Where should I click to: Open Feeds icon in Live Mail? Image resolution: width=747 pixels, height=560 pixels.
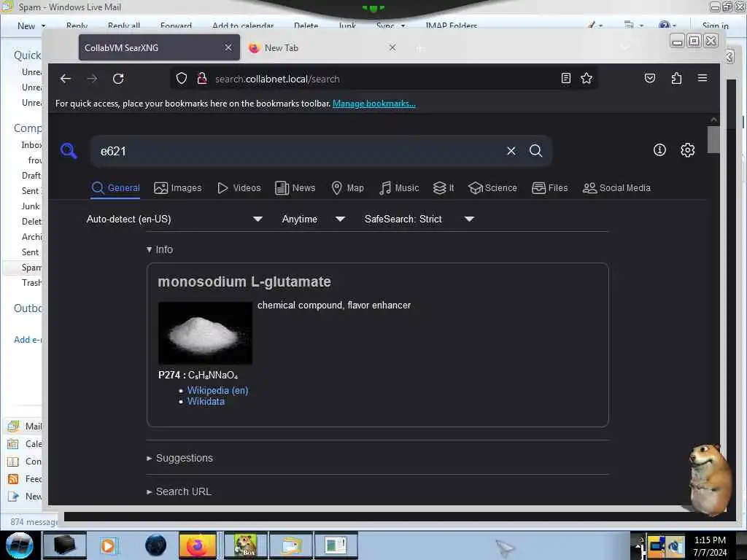click(13, 479)
